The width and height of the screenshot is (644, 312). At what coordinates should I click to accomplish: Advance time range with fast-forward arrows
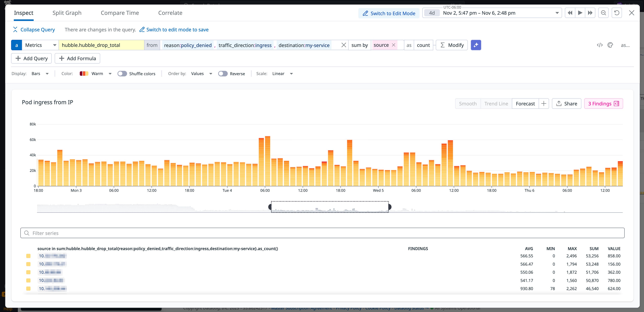[x=590, y=13]
